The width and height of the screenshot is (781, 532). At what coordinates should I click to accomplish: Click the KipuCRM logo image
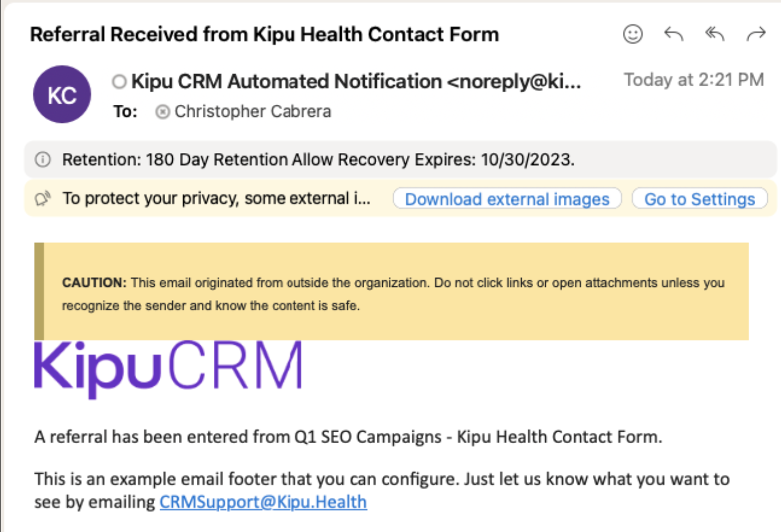(x=168, y=367)
